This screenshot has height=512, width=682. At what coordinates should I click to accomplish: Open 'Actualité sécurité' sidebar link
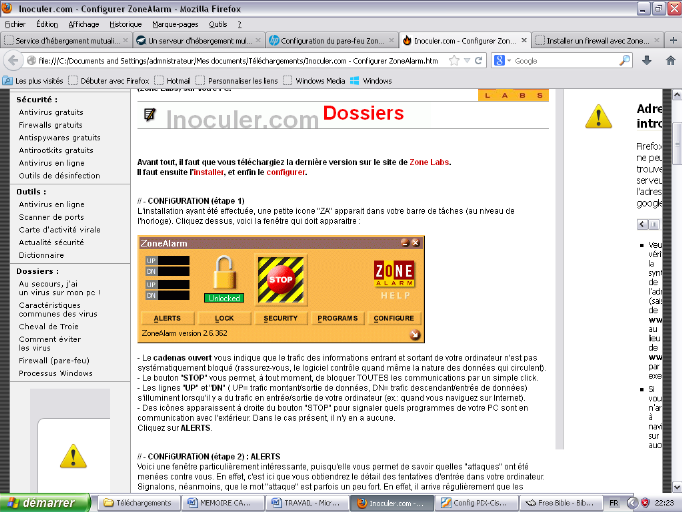click(51, 242)
